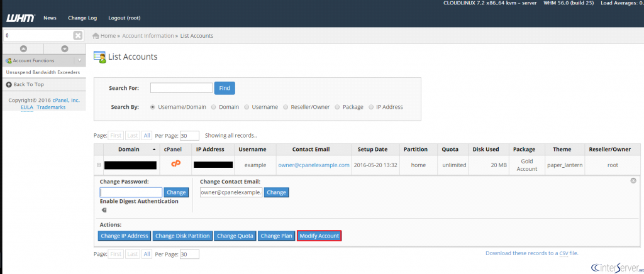
Task: Click the sidebar up-arrow button
Action: 23,49
